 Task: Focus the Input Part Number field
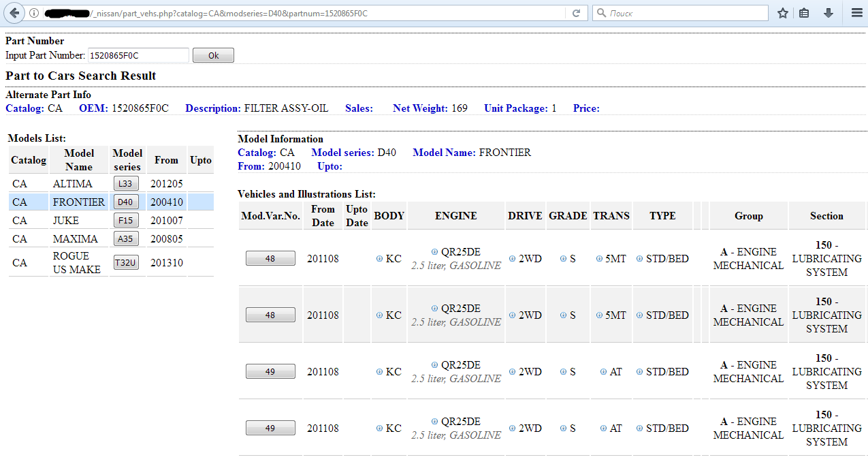138,55
